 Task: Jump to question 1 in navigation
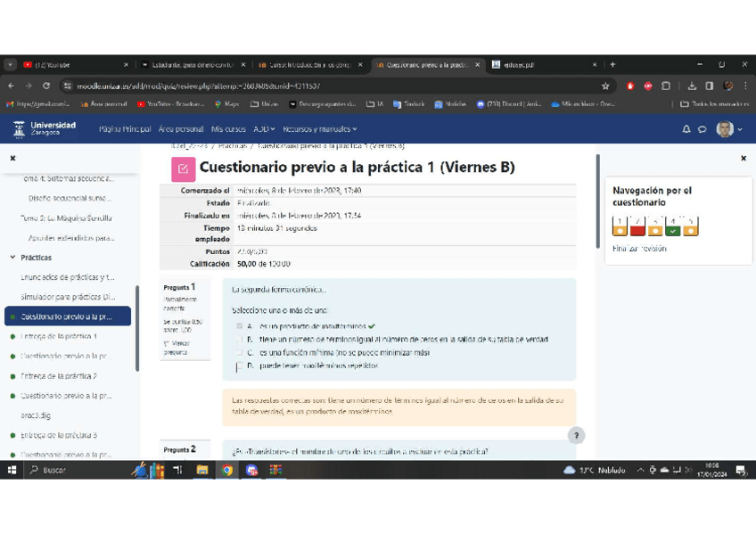pos(620,226)
